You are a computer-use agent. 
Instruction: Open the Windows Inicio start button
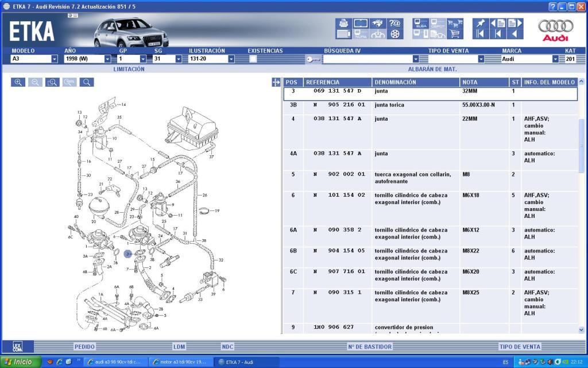21,362
